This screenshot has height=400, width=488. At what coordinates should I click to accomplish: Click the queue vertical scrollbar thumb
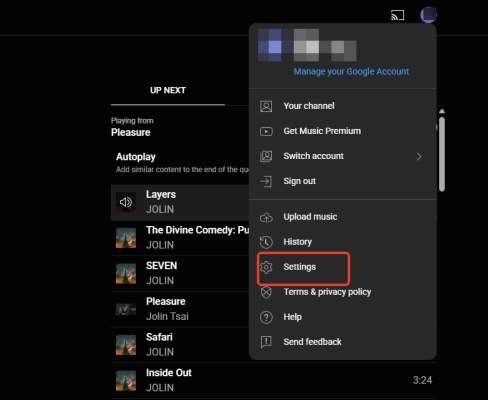442,154
